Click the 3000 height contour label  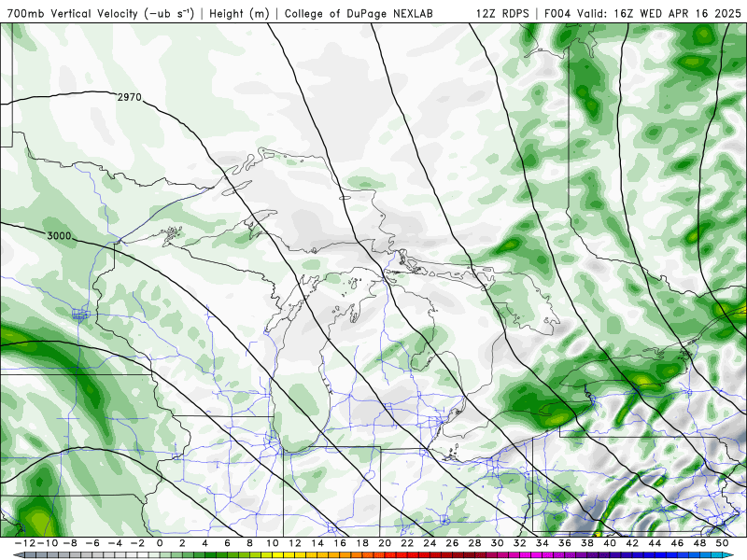(59, 236)
